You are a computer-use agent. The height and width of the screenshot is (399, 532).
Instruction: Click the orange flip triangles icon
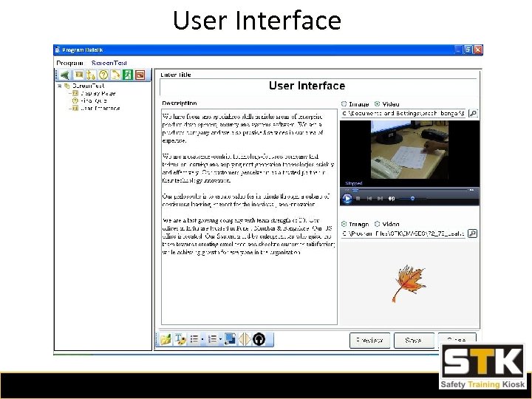click(x=245, y=339)
